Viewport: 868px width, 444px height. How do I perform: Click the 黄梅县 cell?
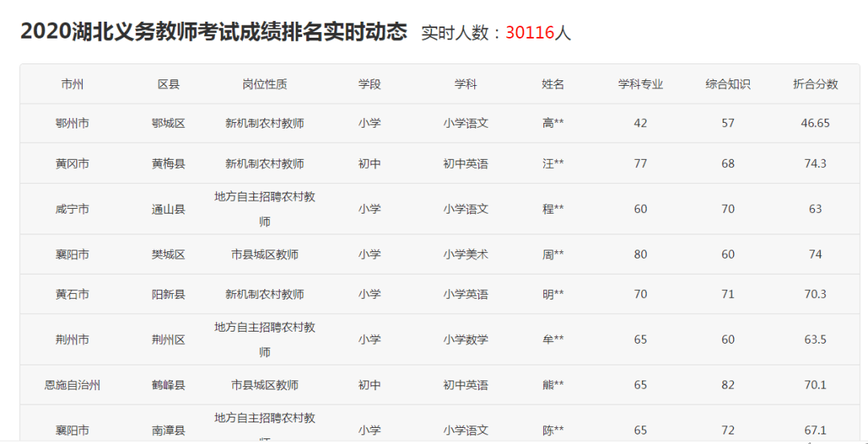[168, 164]
